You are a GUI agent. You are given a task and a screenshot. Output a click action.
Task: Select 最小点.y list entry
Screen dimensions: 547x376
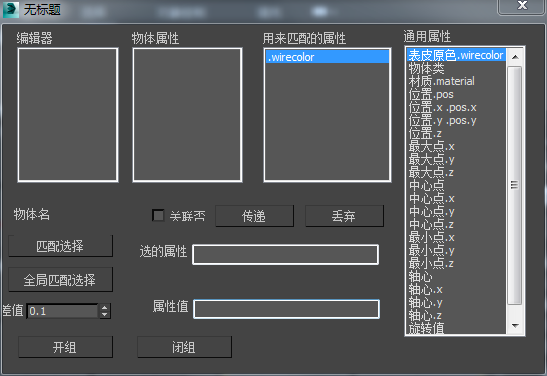pos(456,250)
